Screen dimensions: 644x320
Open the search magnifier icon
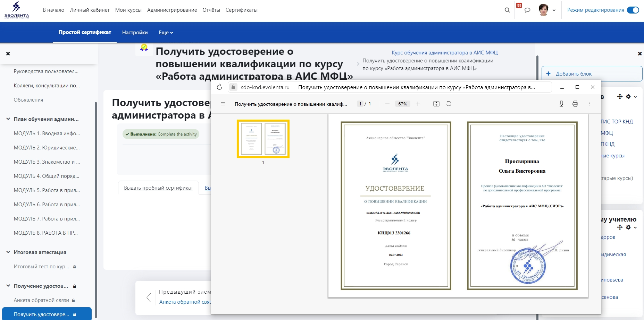[x=507, y=10]
